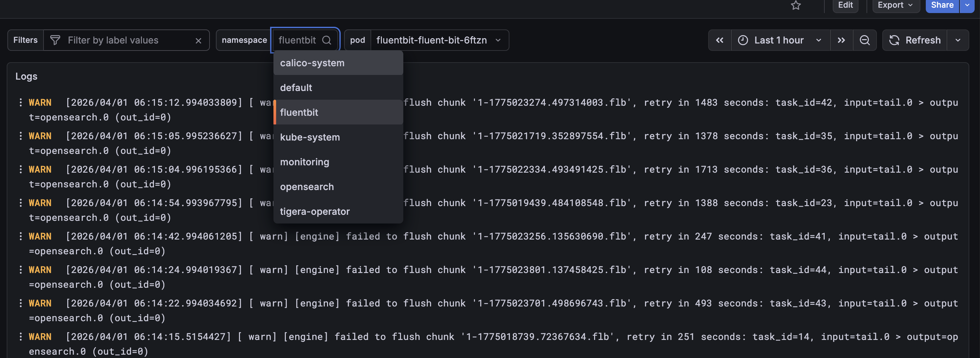
Task: Click text 'retry in 247 seconds'
Action: click(703, 236)
